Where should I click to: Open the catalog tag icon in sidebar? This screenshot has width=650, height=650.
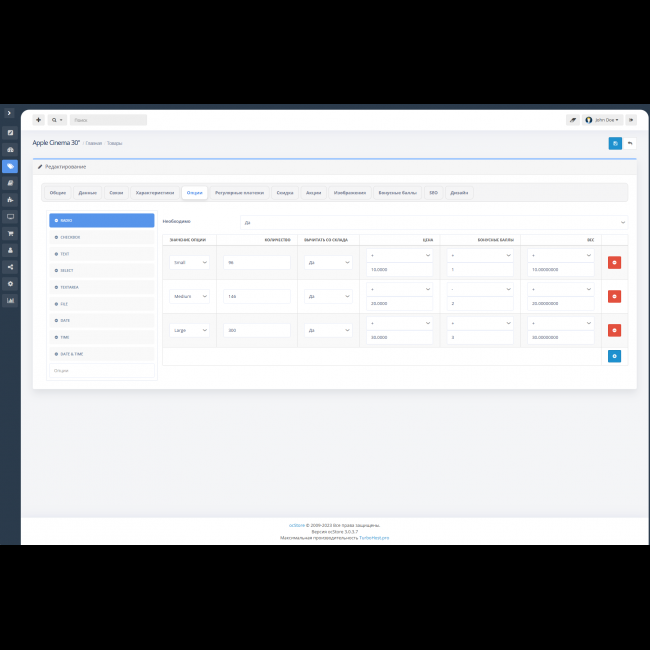(x=10, y=166)
